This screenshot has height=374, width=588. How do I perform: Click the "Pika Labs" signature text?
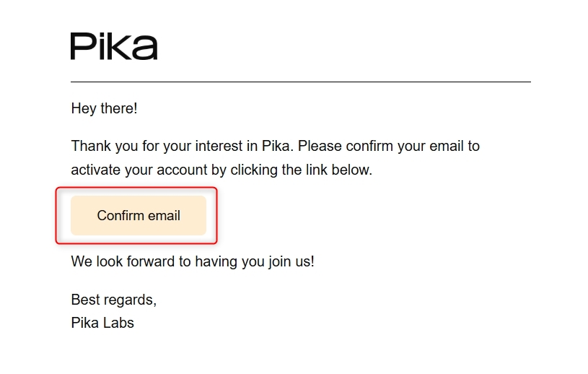coord(102,323)
